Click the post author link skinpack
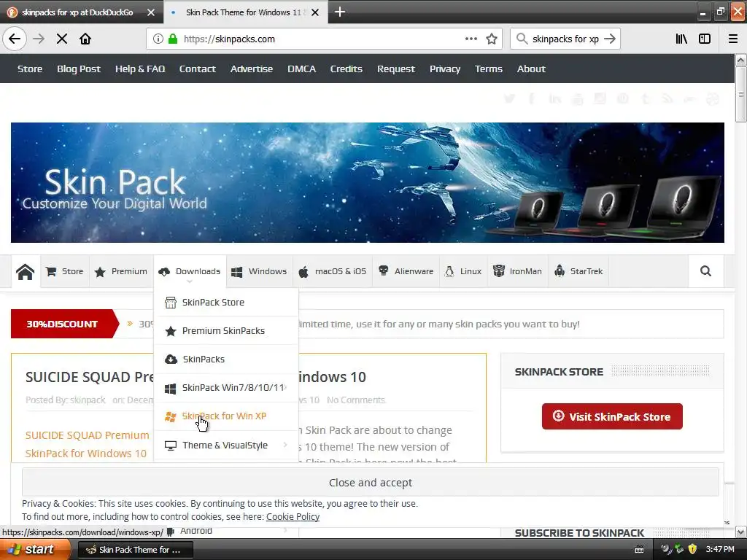747x560 pixels. pos(88,400)
